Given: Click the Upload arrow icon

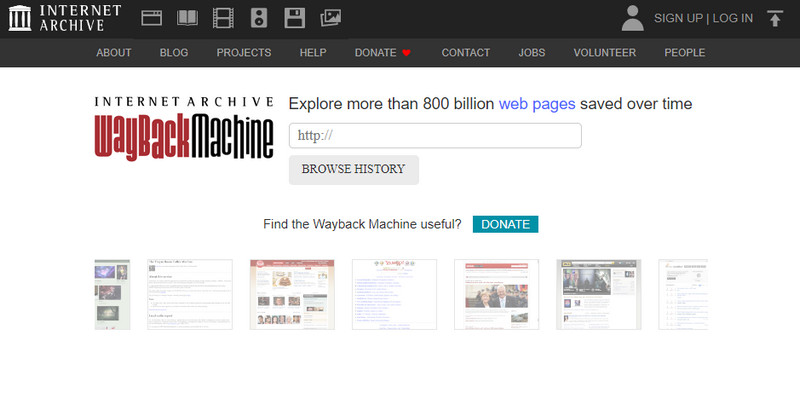Looking at the screenshot, I should [775, 18].
